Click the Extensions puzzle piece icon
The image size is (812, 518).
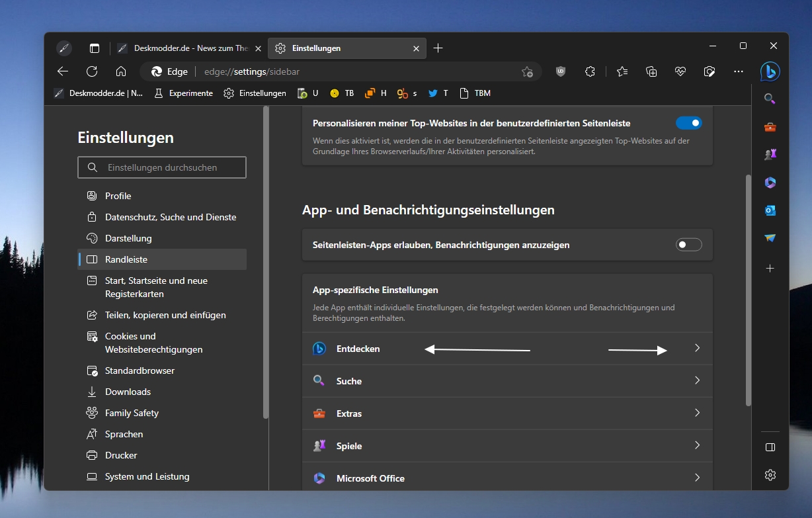tap(590, 71)
